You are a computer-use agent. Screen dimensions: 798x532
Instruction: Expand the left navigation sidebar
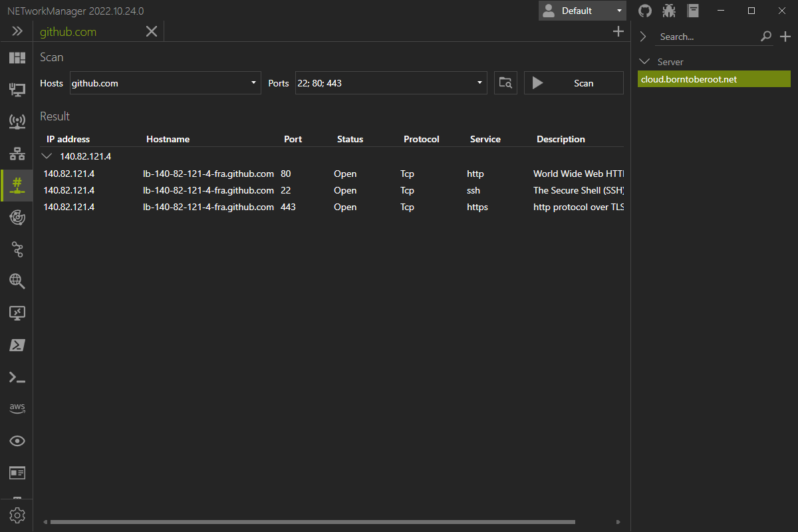coord(17,31)
